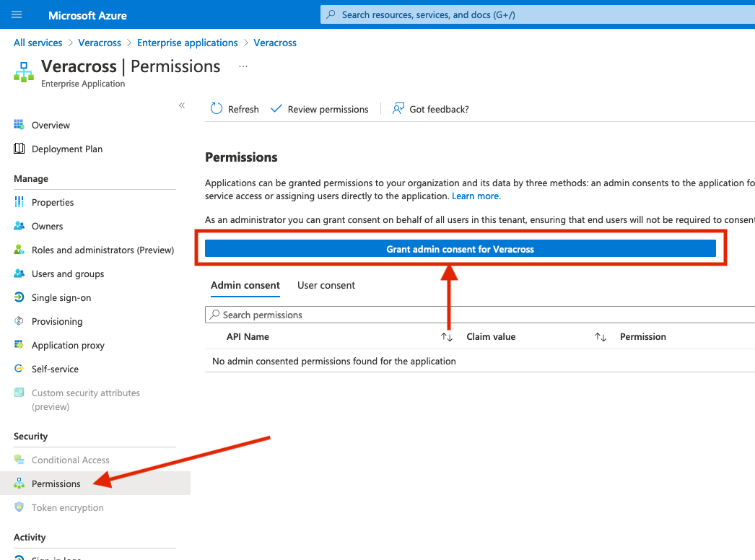Viewport: 755px width, 560px height.
Task: Open Application proxy
Action: [69, 345]
